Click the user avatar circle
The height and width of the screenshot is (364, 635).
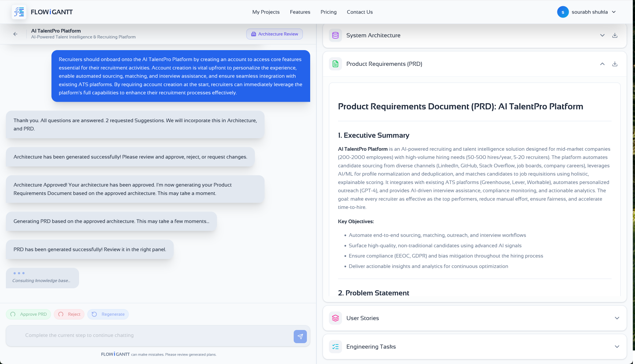pyautogui.click(x=562, y=12)
